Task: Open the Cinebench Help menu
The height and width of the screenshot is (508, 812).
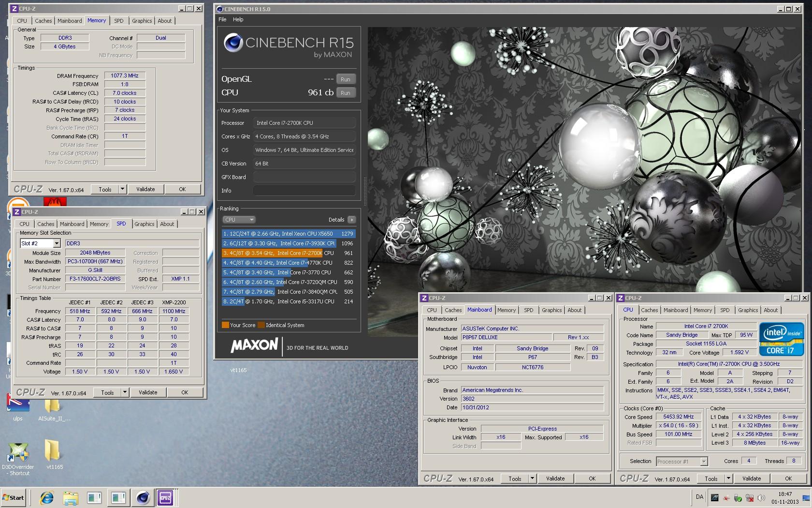Action: (x=238, y=19)
